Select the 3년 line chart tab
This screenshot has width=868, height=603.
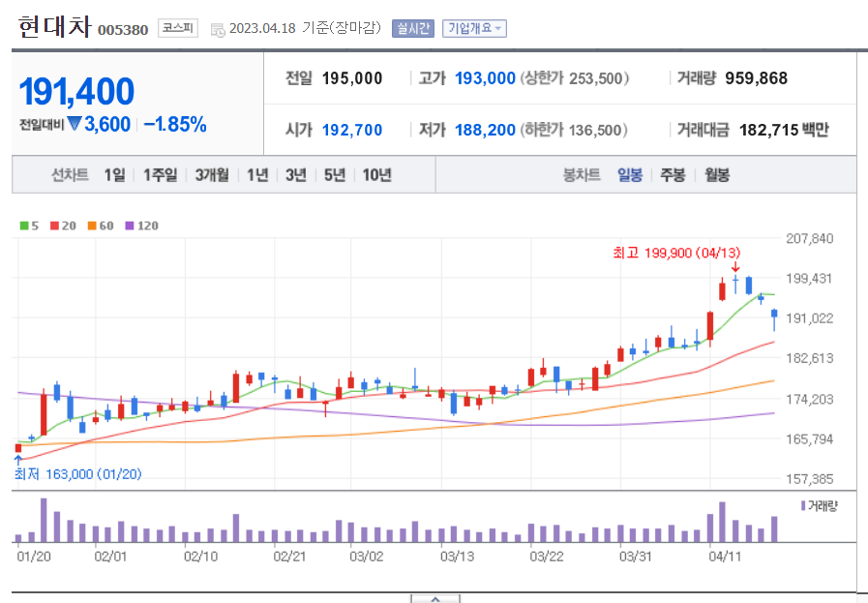tap(296, 175)
